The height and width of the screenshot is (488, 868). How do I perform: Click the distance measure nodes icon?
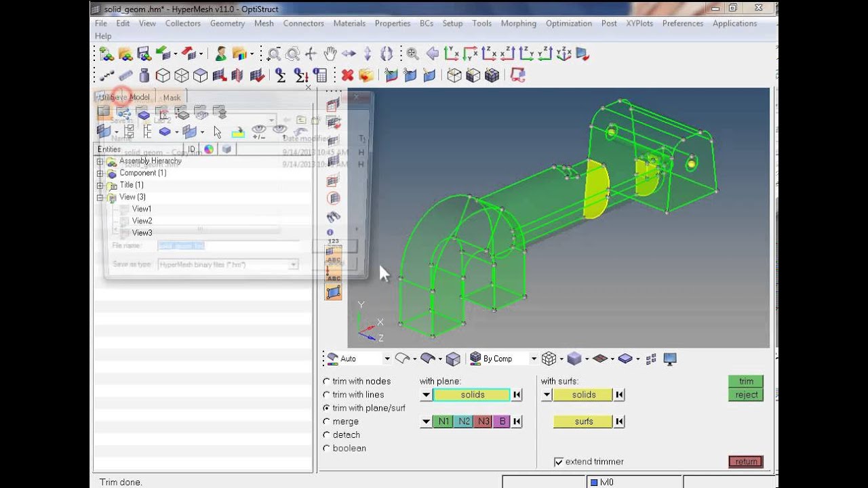106,75
